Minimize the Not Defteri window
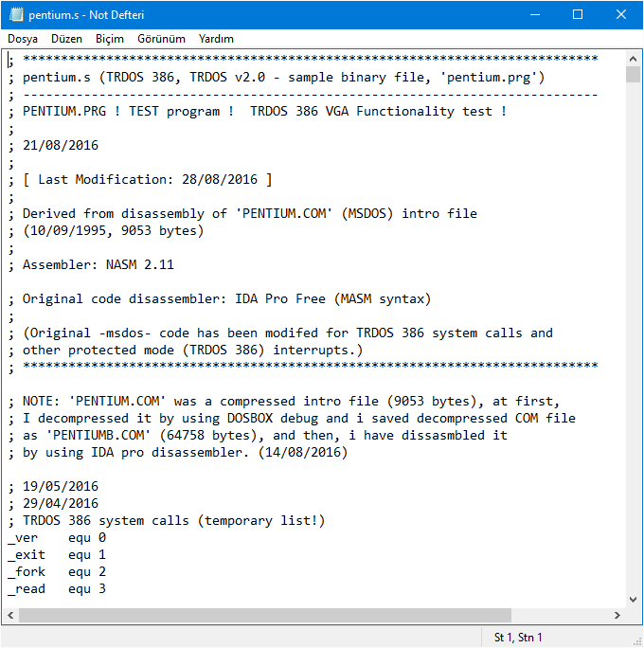Image resolution: width=644 pixels, height=648 pixels. tap(535, 14)
